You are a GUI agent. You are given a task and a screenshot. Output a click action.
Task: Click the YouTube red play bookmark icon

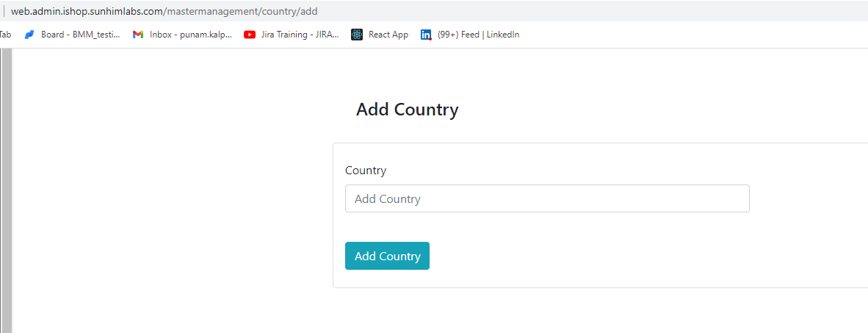point(250,35)
